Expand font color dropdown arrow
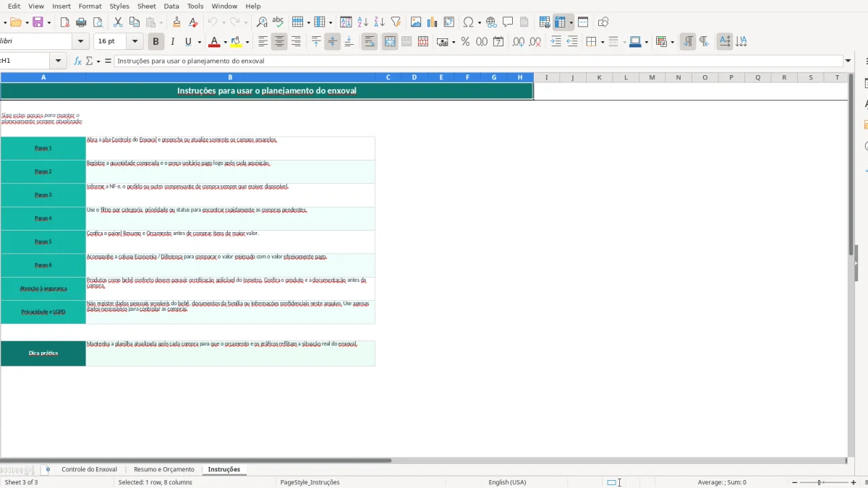868x488 pixels. point(225,42)
